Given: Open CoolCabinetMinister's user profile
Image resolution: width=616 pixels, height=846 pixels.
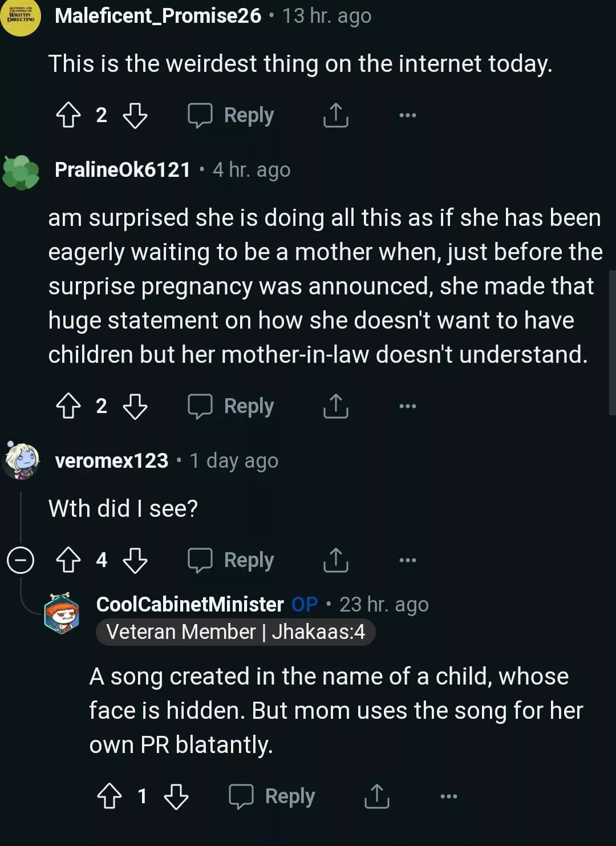Looking at the screenshot, I should 189,604.
